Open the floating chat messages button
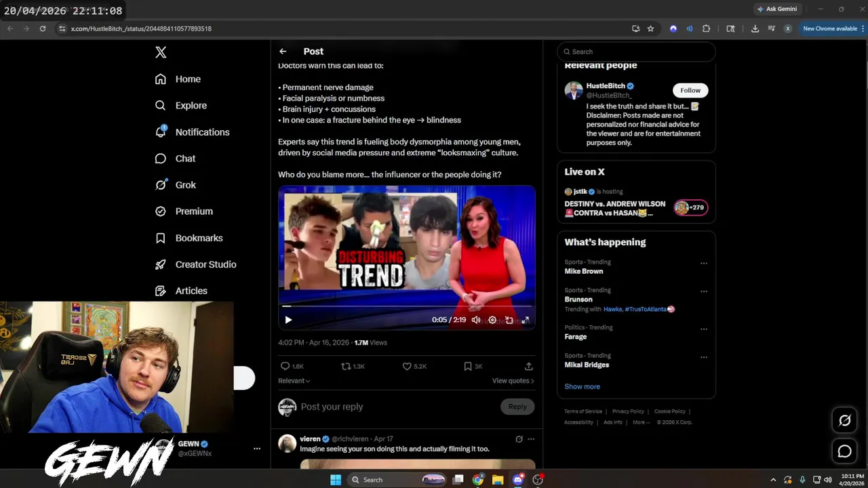 point(845,451)
